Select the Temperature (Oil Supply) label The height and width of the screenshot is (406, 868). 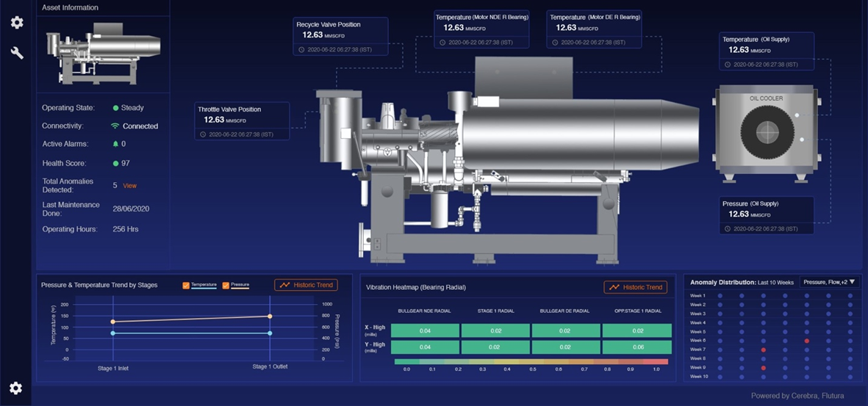(756, 39)
